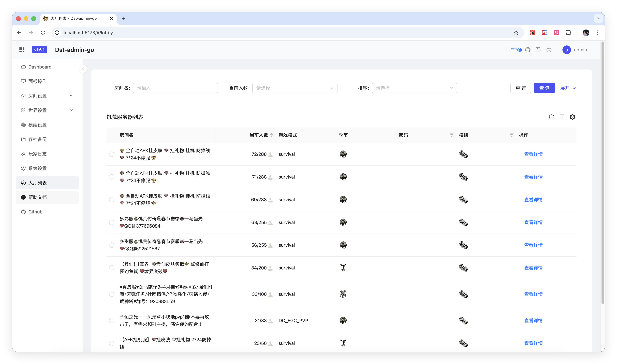
Task: Open the Chrome tab search dropdown
Action: 598,18
